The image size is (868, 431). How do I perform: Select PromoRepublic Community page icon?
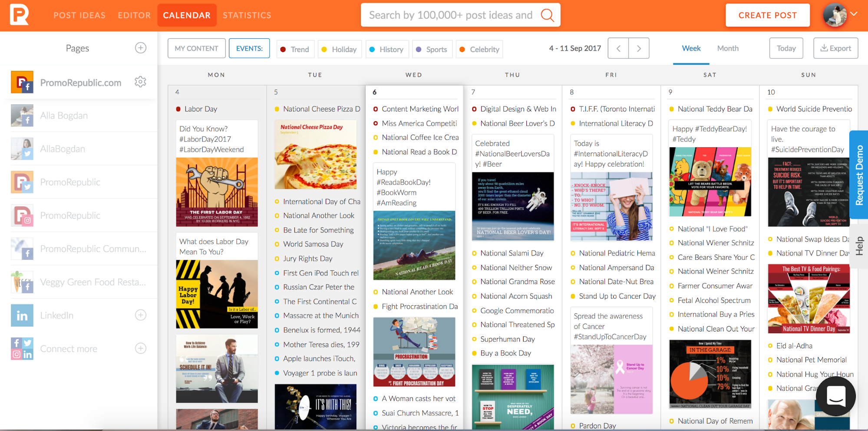pyautogui.click(x=22, y=249)
